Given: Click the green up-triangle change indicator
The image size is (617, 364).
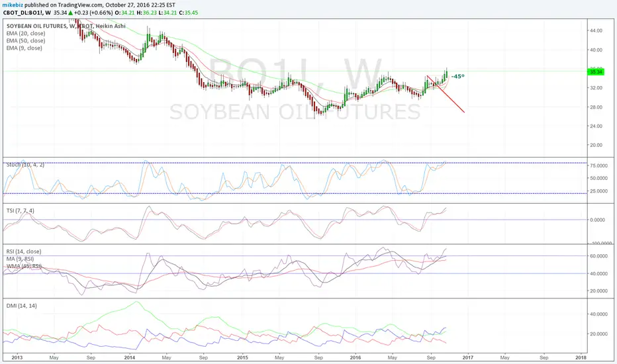Looking at the screenshot, I should (x=70, y=13).
